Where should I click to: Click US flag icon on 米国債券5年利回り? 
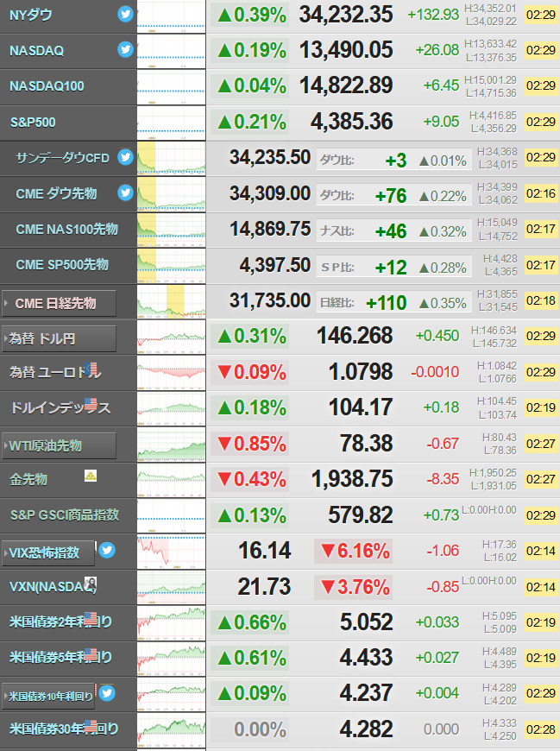(x=91, y=654)
